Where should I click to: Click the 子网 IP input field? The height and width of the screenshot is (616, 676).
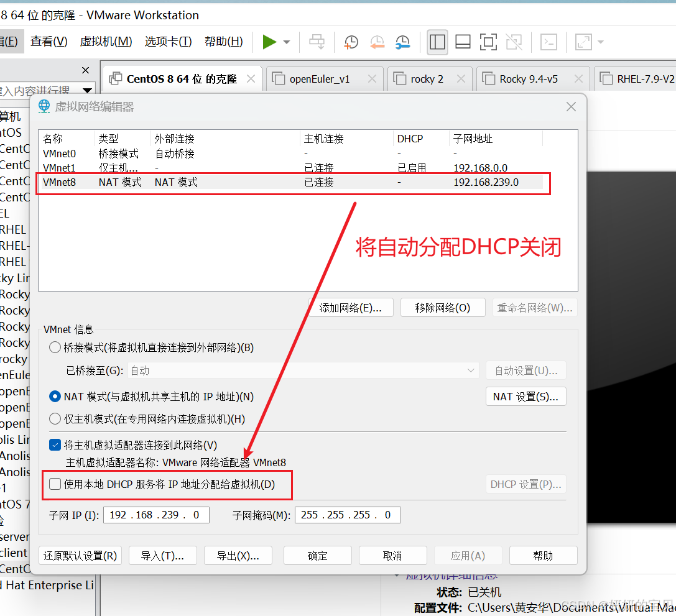coord(157,515)
